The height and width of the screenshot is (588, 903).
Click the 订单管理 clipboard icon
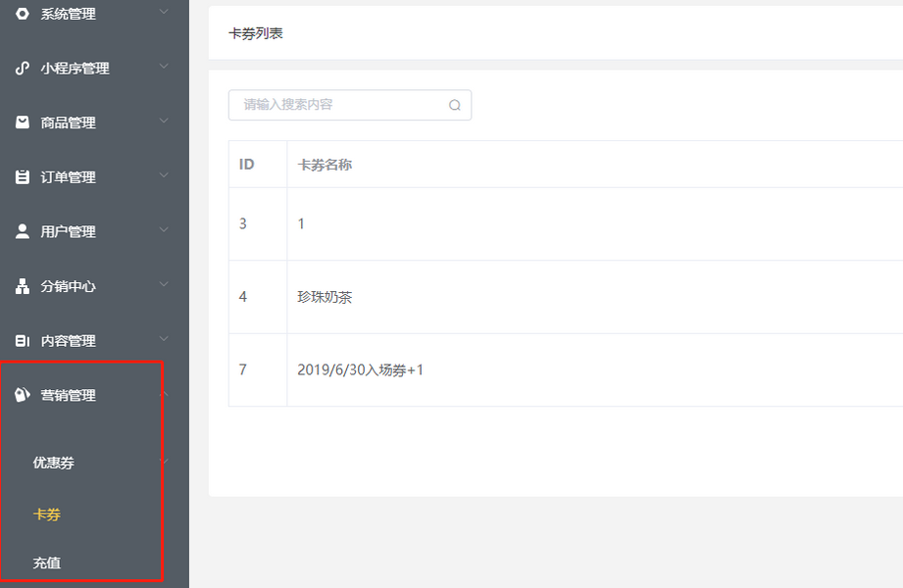22,176
